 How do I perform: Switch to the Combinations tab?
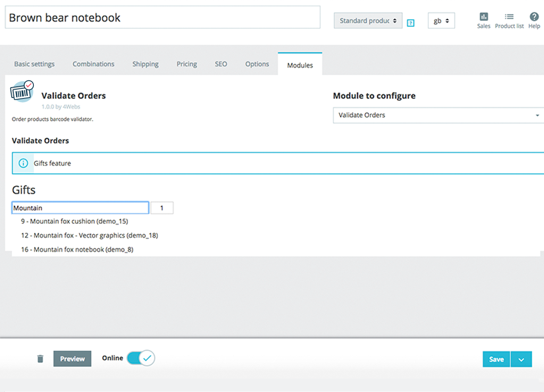pos(93,64)
